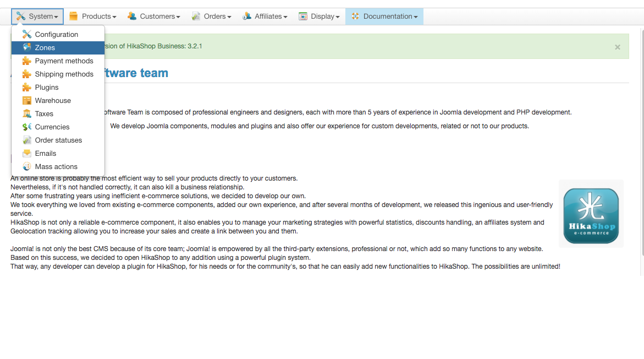Click the Warehouse shelf icon
The width and height of the screenshot is (644, 359).
[x=27, y=100]
